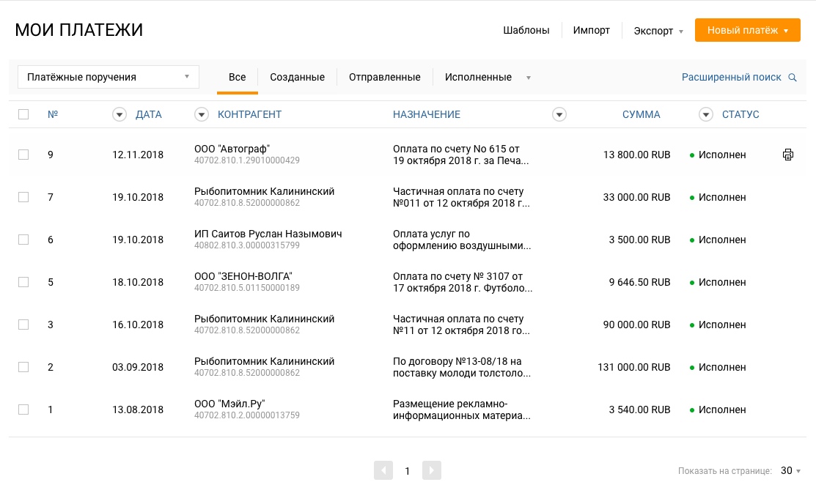Tick the checkbox for ООО "Мэйл.Ру" payment
Screen dimensions: 816x504
point(23,409)
